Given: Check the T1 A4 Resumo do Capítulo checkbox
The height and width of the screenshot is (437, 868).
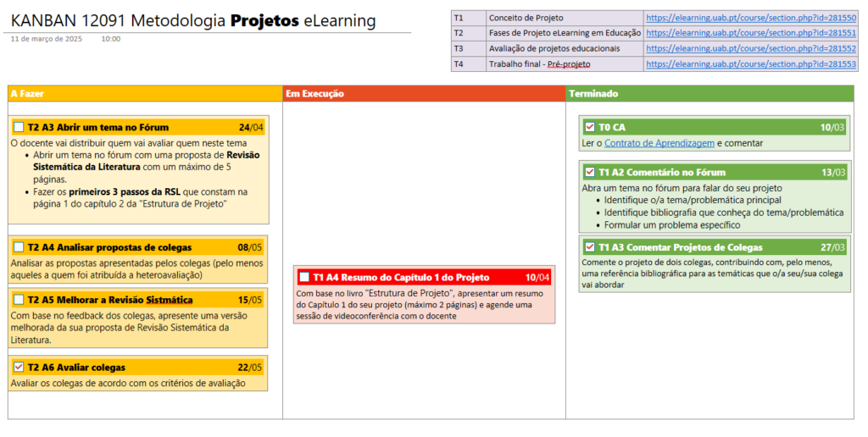Looking at the screenshot, I should pyautogui.click(x=304, y=277).
